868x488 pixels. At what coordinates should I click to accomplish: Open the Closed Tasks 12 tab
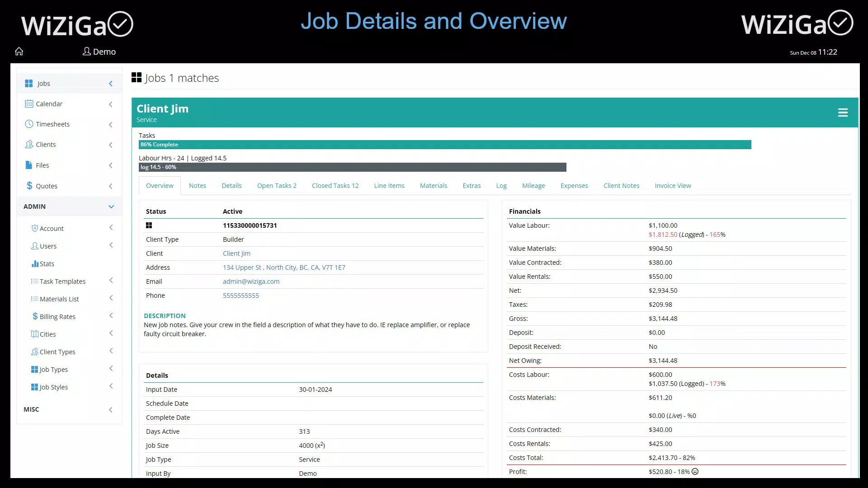pyautogui.click(x=335, y=186)
